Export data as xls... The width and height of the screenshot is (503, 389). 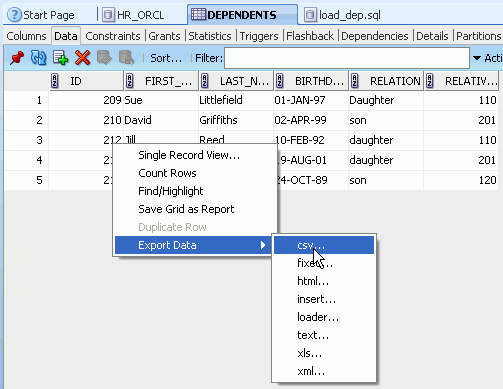pos(324,353)
